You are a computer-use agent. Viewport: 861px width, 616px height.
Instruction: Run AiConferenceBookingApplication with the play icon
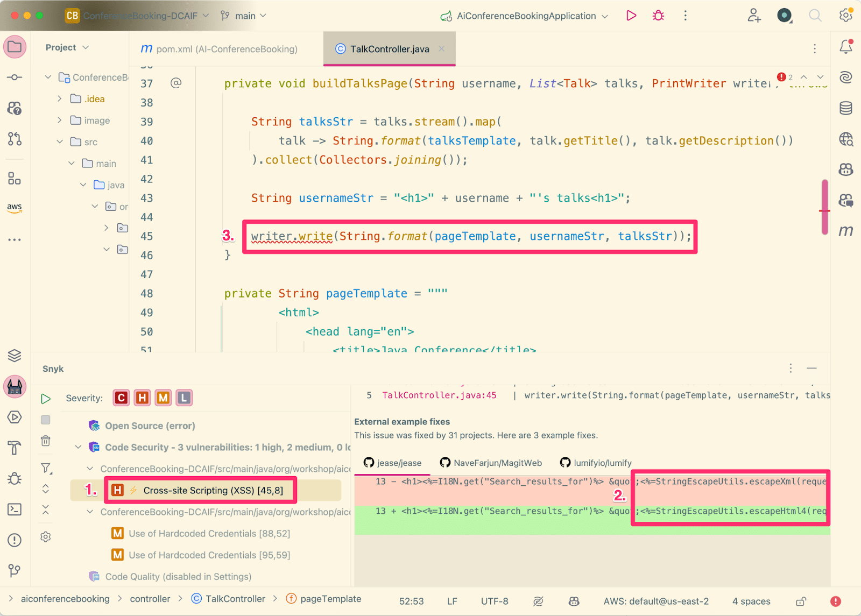(x=631, y=16)
